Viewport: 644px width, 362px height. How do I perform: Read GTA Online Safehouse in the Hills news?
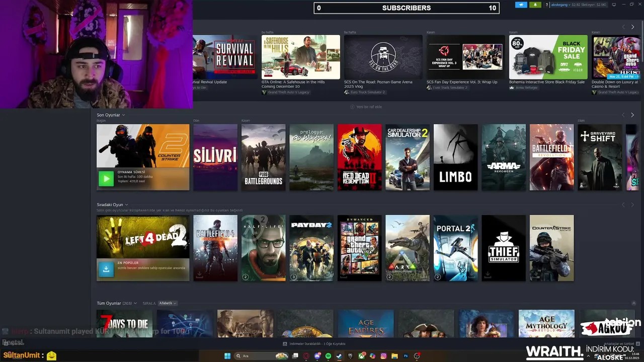pyautogui.click(x=301, y=57)
